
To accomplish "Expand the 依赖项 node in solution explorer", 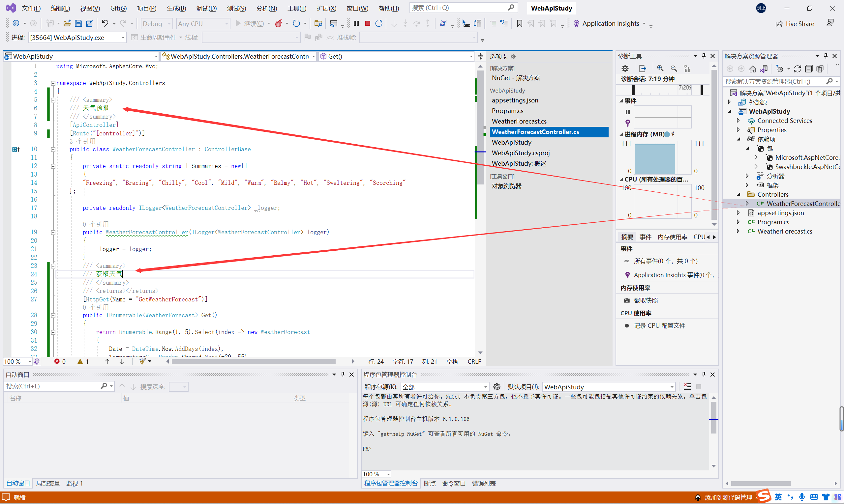I will (742, 139).
